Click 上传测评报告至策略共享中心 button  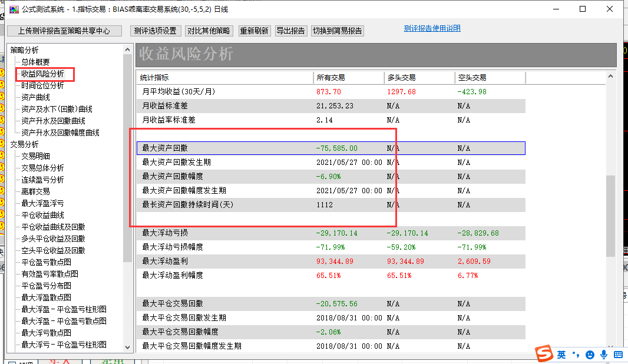(x=64, y=31)
